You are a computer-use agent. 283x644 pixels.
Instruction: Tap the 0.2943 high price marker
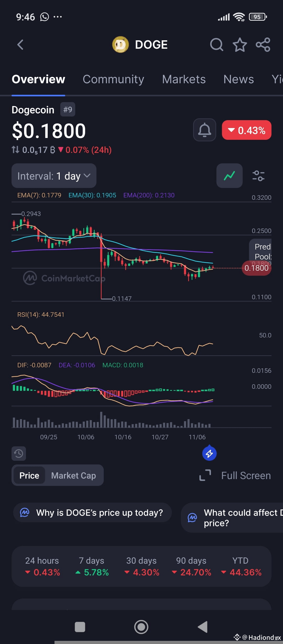pyautogui.click(x=31, y=214)
